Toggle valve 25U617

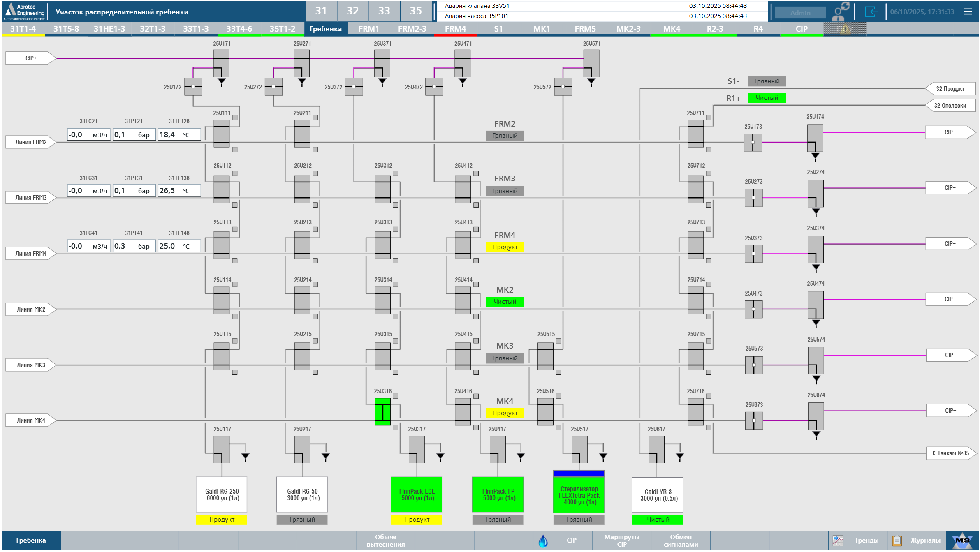[x=657, y=448]
